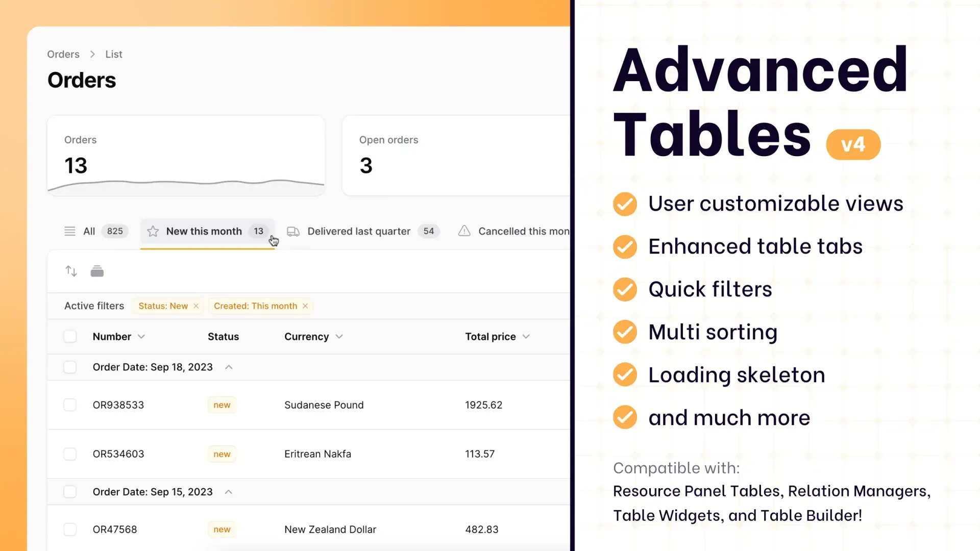Click the list icon next to All

pos(70,232)
